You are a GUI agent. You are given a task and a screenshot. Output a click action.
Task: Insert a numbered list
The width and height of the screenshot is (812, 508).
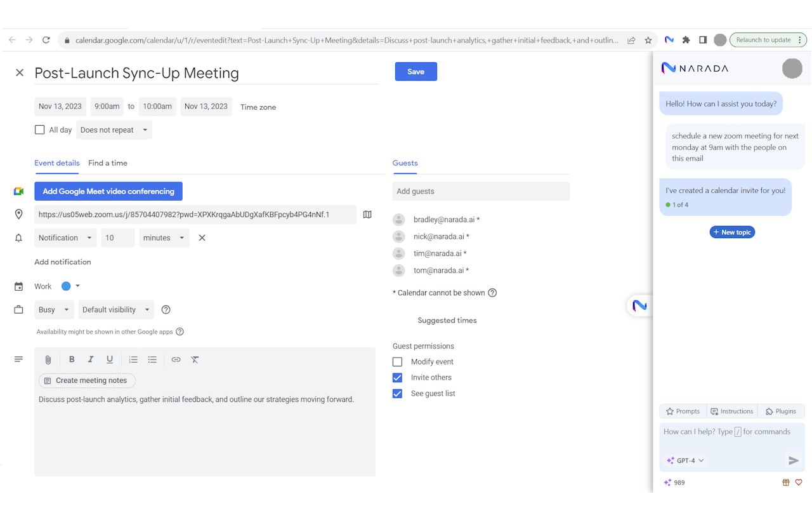pyautogui.click(x=133, y=359)
